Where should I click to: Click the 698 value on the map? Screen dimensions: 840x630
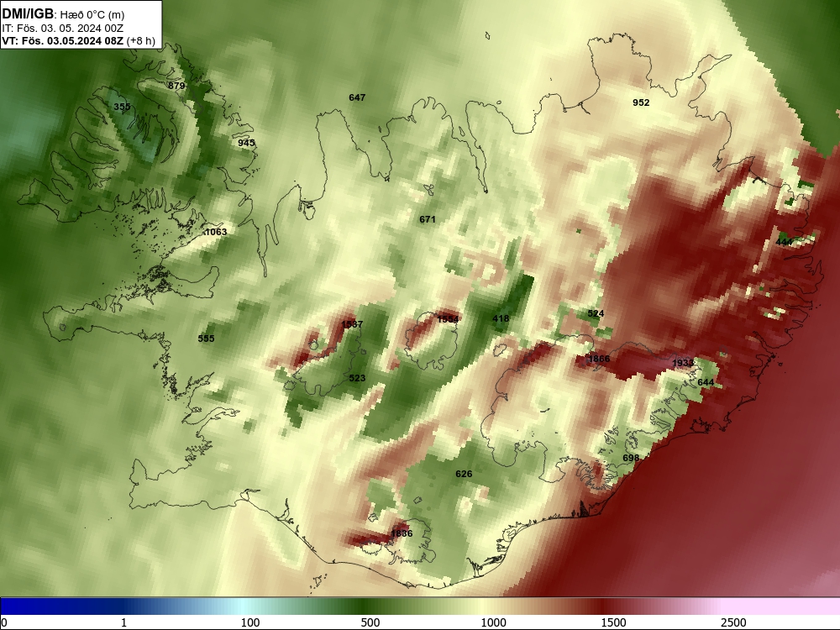pyautogui.click(x=631, y=458)
